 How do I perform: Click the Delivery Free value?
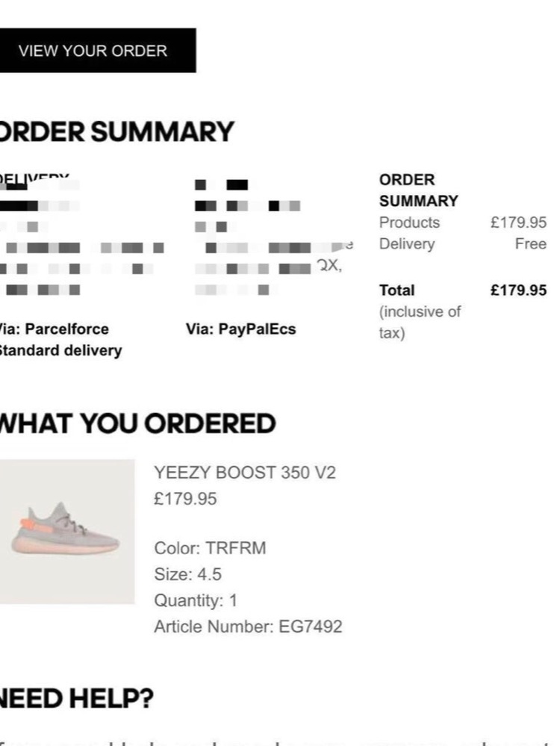(530, 243)
